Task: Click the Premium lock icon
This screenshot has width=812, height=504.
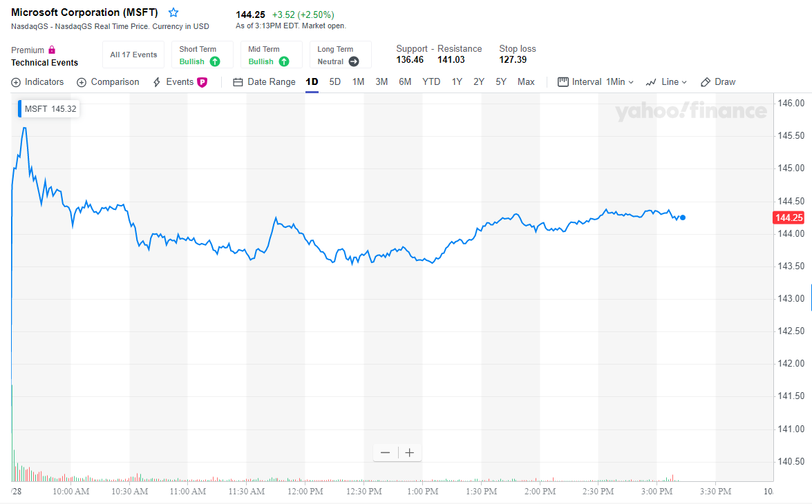Action: point(52,50)
